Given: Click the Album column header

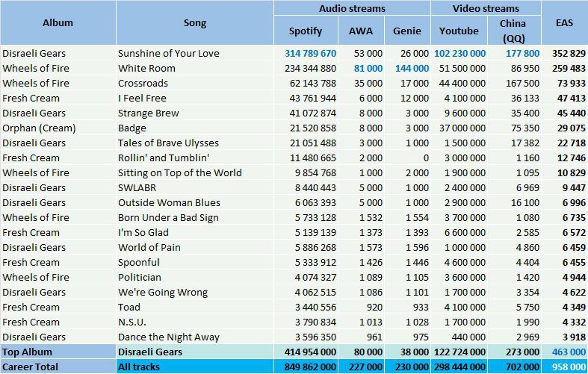Looking at the screenshot, I should (58, 23).
